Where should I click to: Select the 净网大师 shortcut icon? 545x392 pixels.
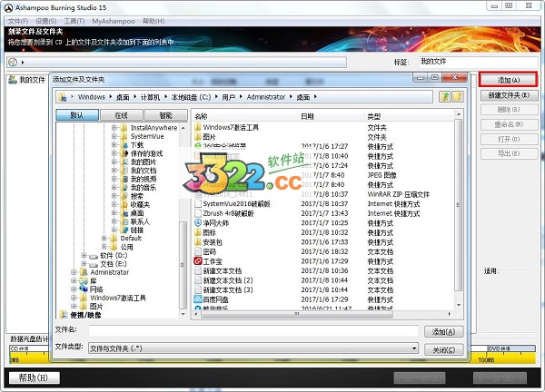tap(198, 222)
